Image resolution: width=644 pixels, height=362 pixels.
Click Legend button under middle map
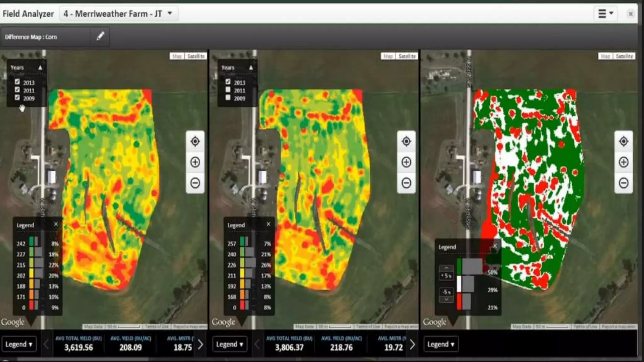pos(230,344)
